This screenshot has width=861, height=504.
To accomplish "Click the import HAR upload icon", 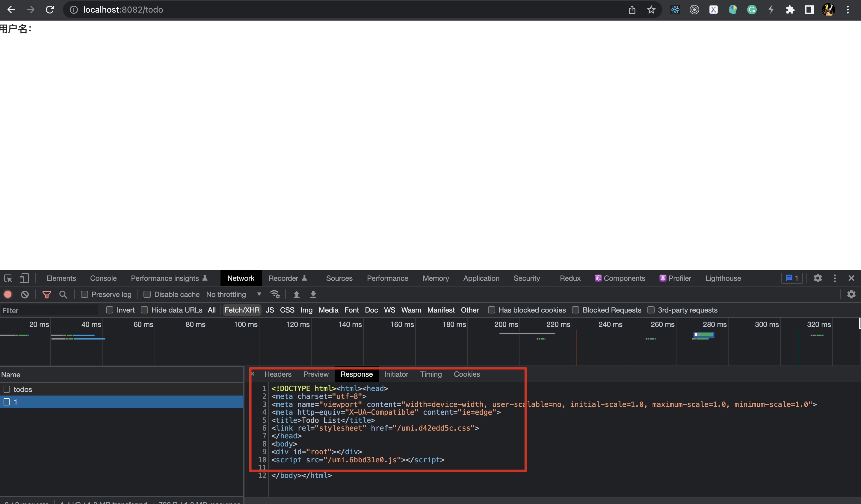I will [x=296, y=294].
